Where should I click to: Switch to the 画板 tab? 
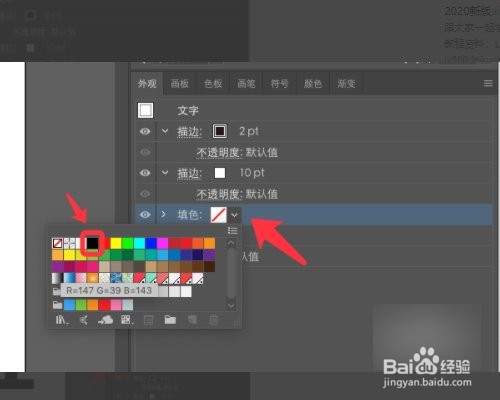180,83
